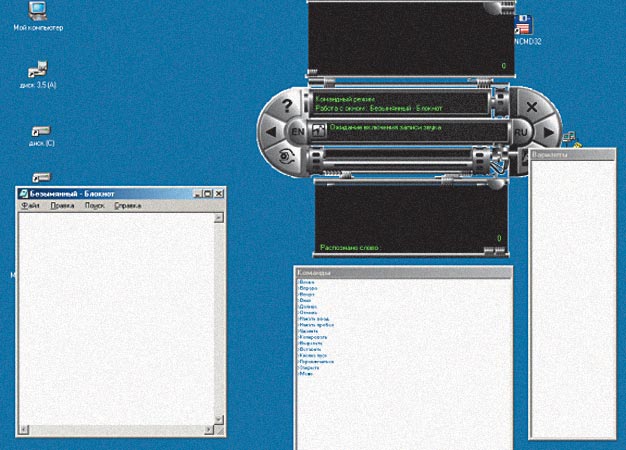
Task: Select the диск 3,5 (A) desktop icon
Action: click(x=38, y=71)
